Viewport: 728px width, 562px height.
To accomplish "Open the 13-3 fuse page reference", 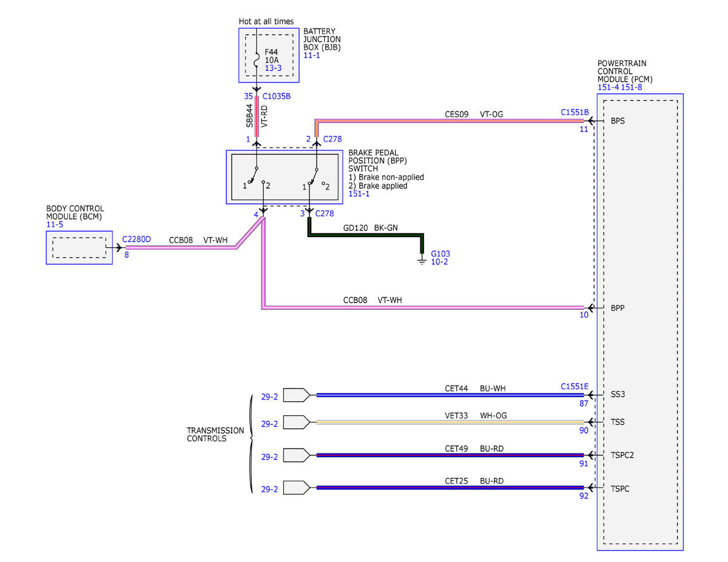I will pyautogui.click(x=273, y=69).
